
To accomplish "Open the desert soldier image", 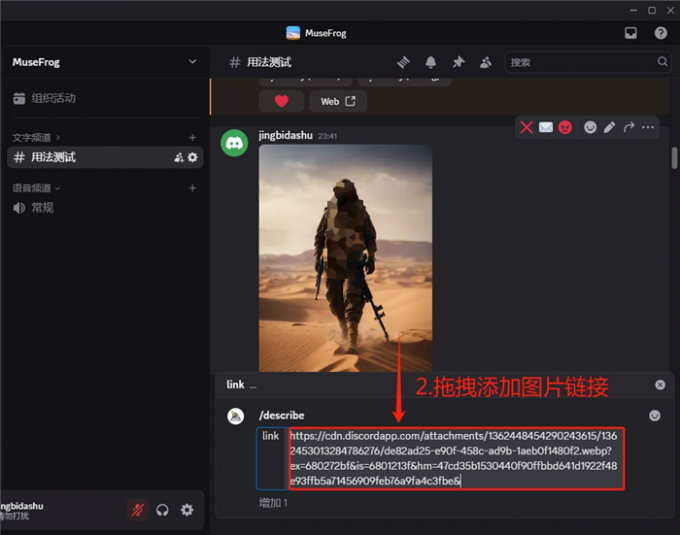I will (x=346, y=258).
